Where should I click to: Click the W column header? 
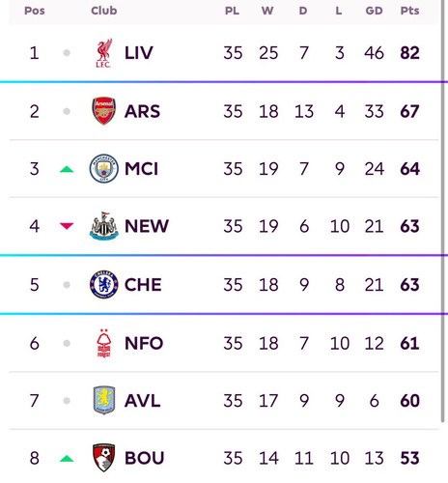point(267,11)
